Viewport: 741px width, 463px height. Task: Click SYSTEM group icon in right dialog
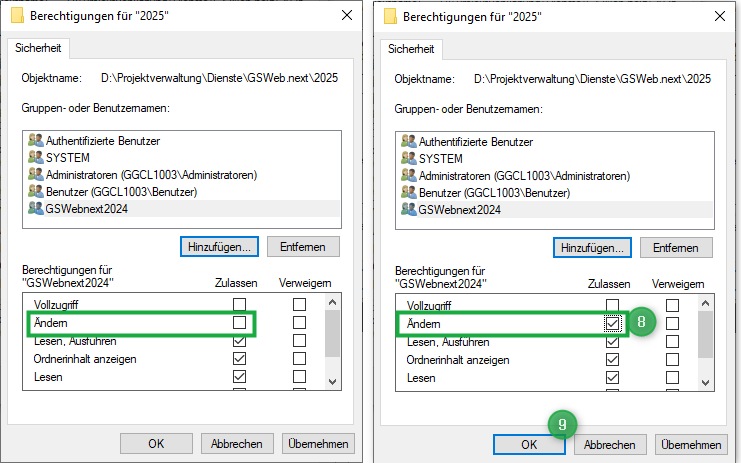click(408, 158)
